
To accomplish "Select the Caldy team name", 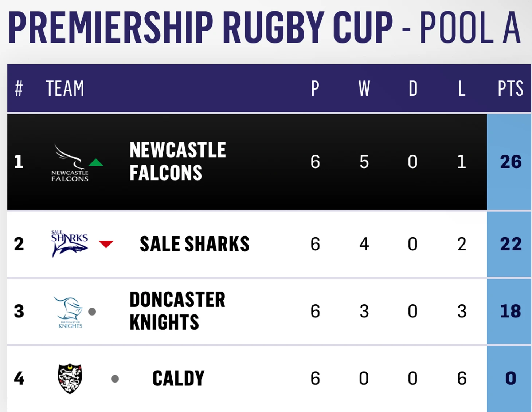I will click(x=179, y=379).
